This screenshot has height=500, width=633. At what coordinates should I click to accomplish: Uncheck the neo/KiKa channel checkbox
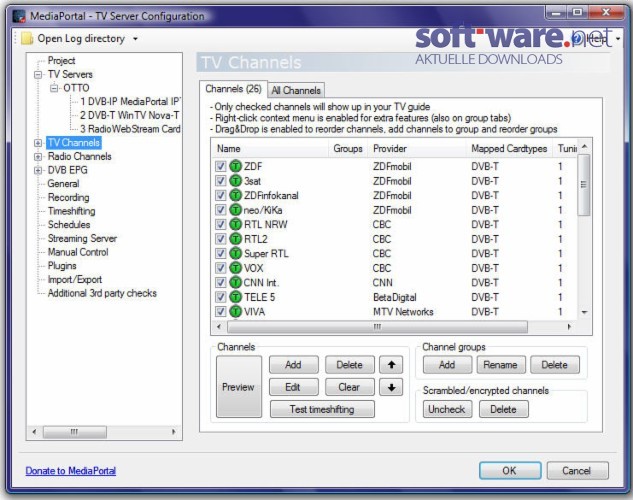(x=220, y=210)
